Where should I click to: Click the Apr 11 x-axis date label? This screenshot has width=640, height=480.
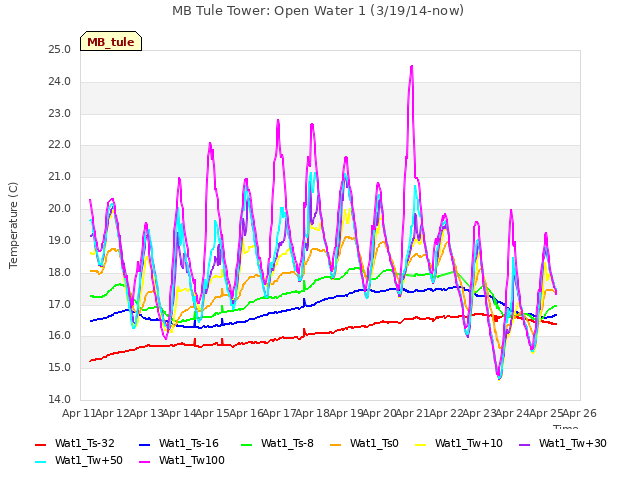coord(79,413)
